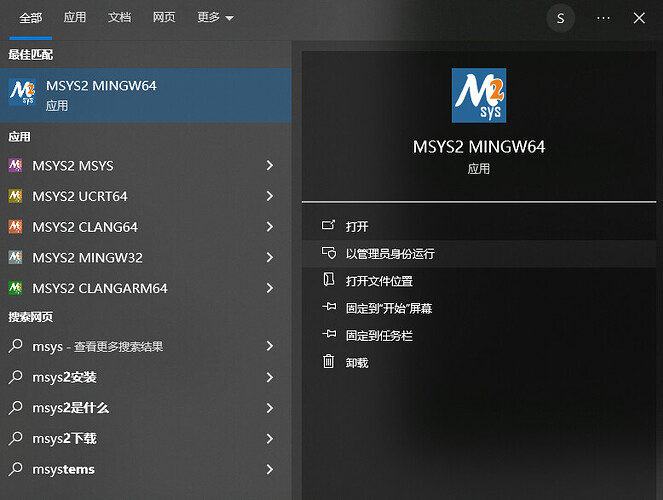Viewport: 663px width, 500px height.
Task: Switch to the 网页 filter tab
Action: click(x=164, y=18)
